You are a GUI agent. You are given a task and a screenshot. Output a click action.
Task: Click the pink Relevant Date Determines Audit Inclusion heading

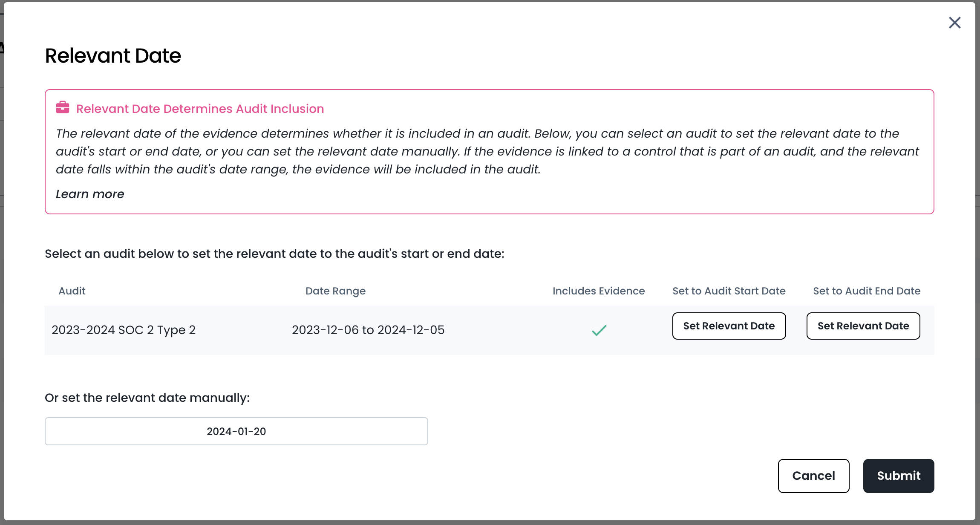pos(200,109)
